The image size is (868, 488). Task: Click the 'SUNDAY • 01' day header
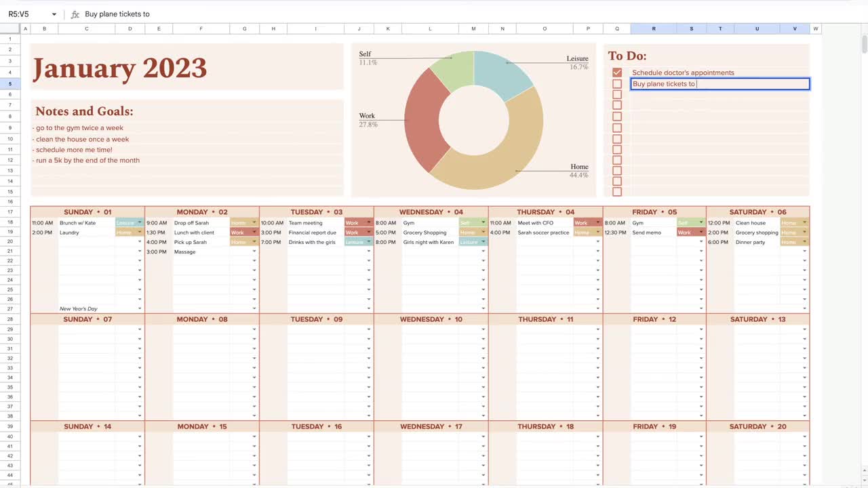point(87,212)
